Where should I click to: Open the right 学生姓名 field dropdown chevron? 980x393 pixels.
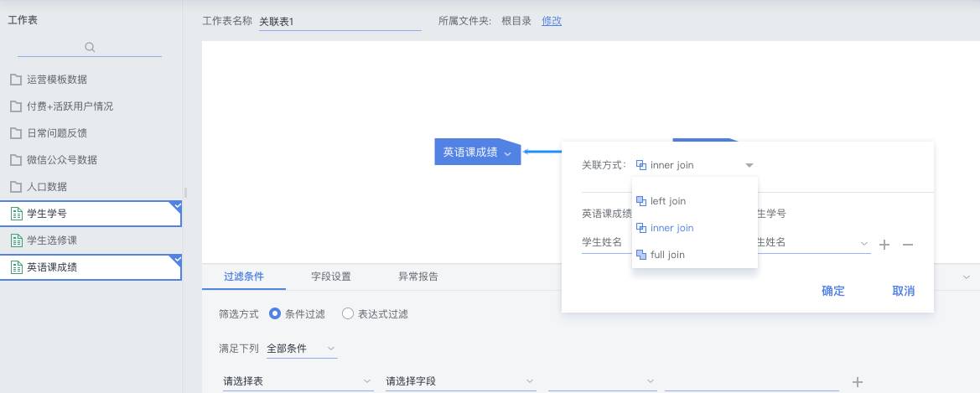pos(863,243)
